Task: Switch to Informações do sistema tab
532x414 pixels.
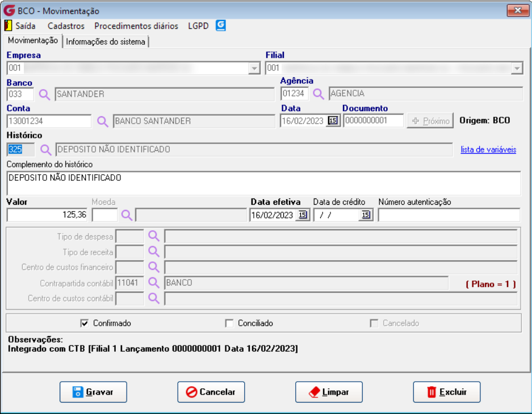Action: [x=106, y=41]
